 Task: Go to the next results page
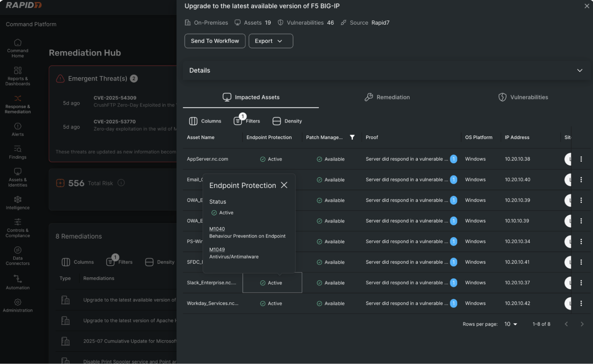[x=582, y=324]
